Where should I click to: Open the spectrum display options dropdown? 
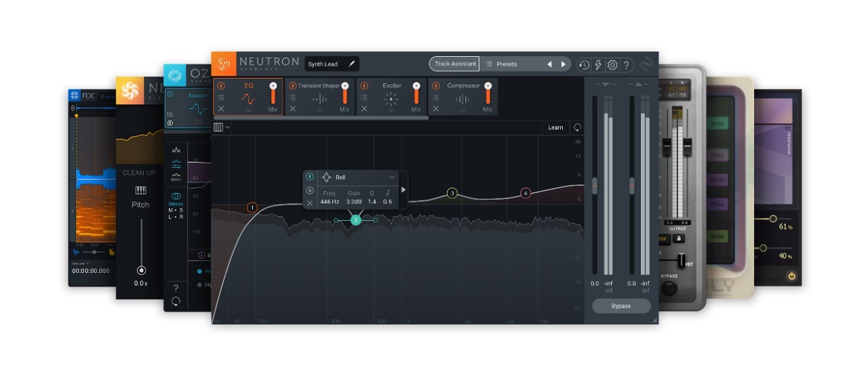click(x=222, y=127)
